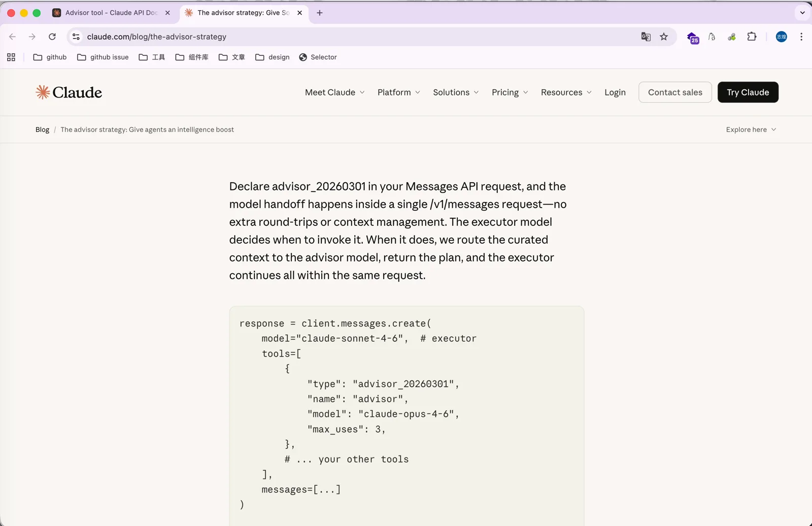
Task: Click the extension icon right of the 25 badge
Action: click(x=712, y=37)
